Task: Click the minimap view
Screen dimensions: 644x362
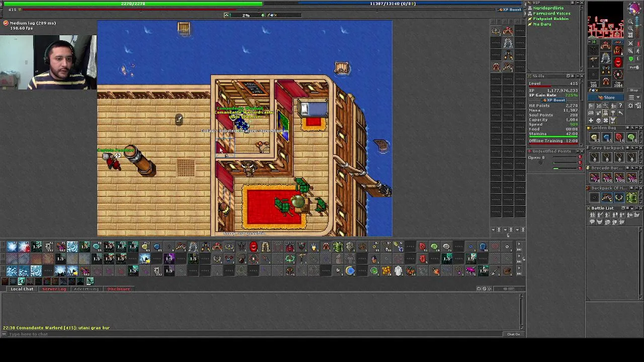Action: [x=606, y=20]
